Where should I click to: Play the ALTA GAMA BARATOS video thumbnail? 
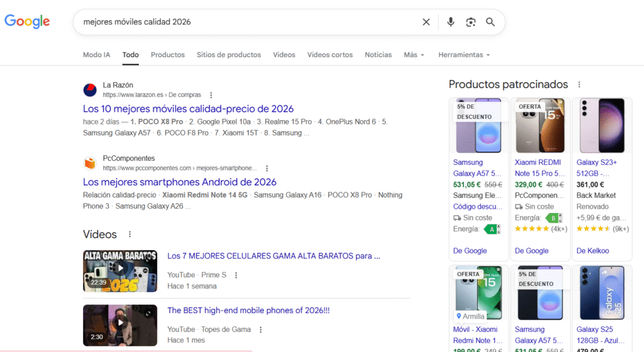click(120, 271)
